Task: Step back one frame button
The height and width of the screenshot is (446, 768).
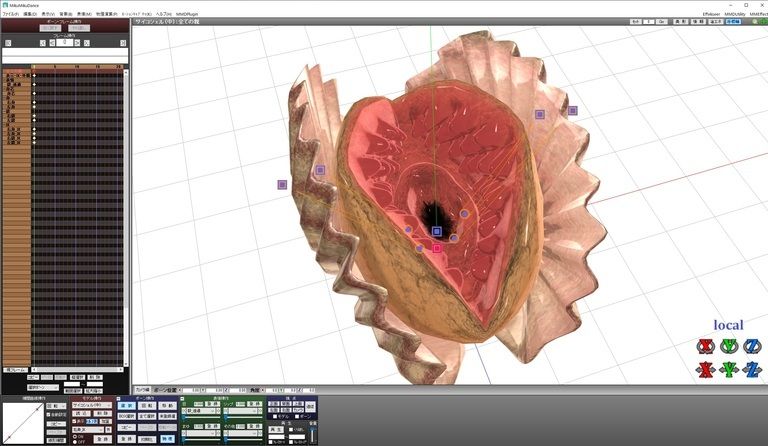Action: 52,43
